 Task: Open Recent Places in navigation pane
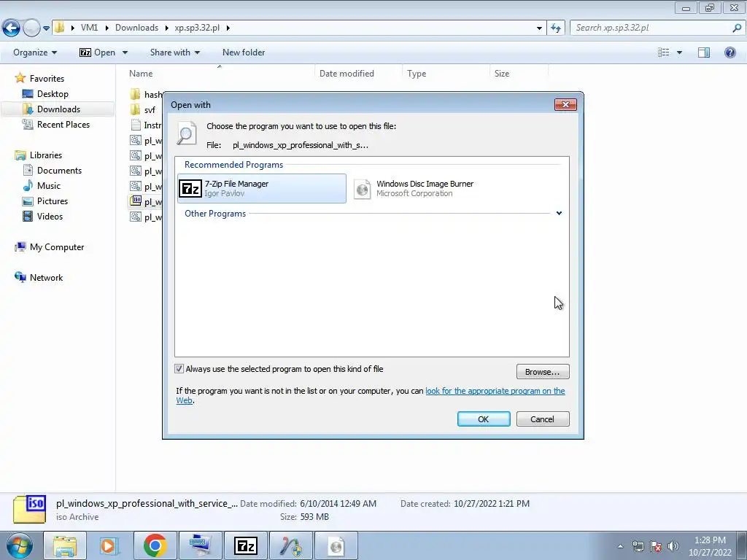[63, 124]
